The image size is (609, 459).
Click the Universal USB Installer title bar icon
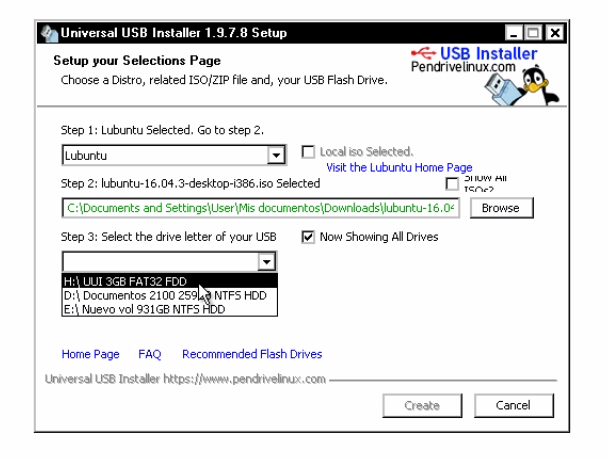point(49,33)
